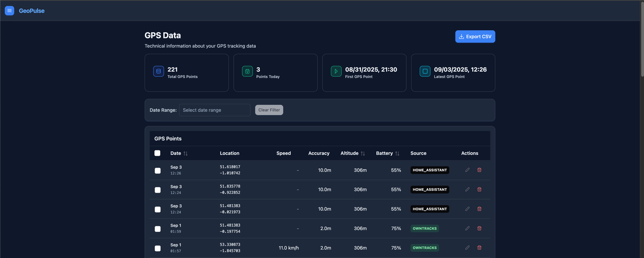
Task: Select the Sep 1 01:59 row checkbox
Action: pos(158,229)
